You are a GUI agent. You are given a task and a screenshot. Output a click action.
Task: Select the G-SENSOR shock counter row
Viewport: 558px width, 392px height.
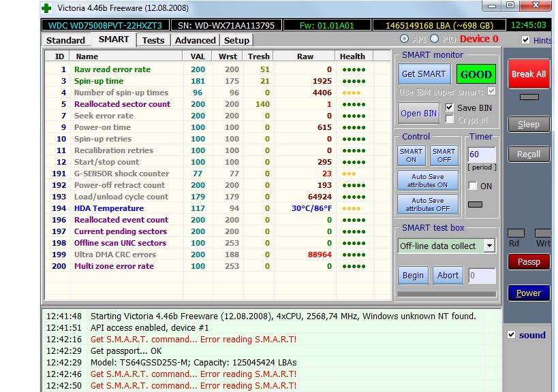(218, 174)
